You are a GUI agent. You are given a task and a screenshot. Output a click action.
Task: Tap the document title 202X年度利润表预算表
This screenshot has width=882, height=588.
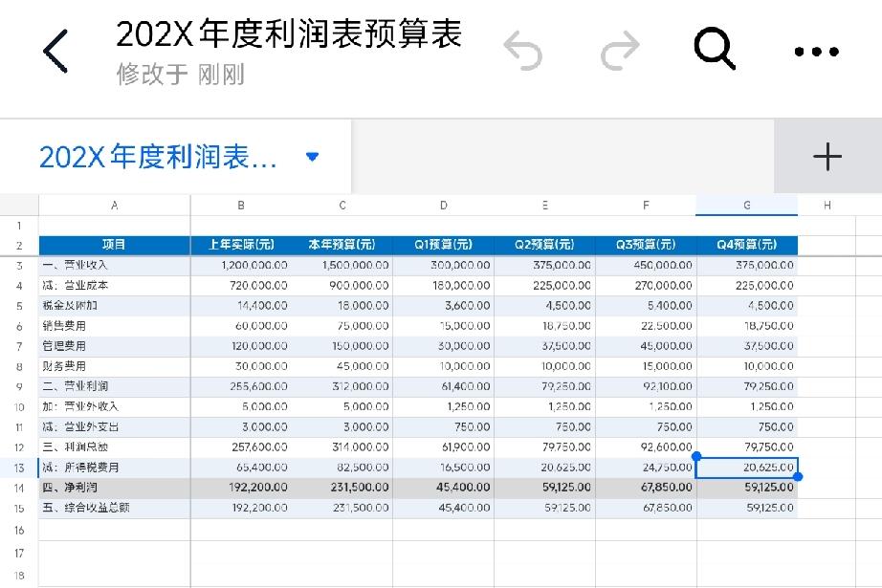coord(289,33)
